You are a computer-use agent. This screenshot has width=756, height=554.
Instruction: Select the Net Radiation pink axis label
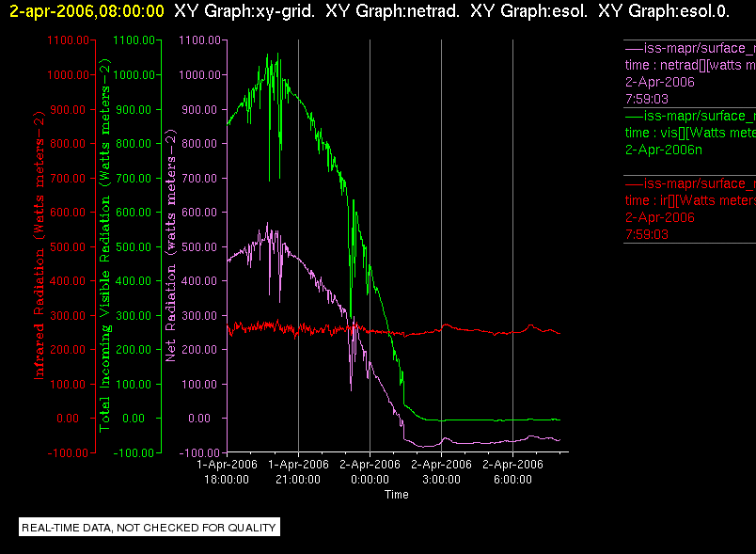tap(171, 245)
